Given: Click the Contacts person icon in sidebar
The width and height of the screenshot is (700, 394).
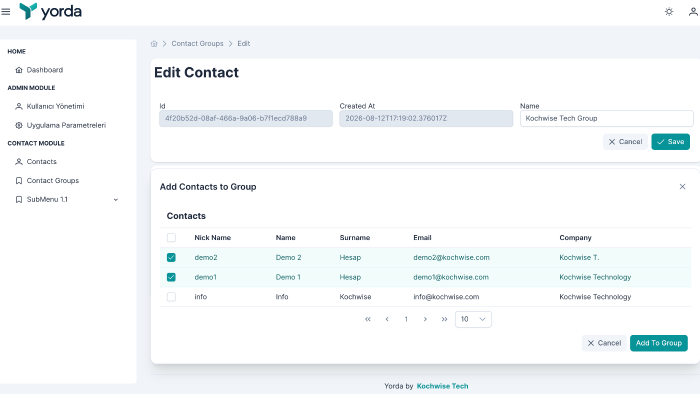Looking at the screenshot, I should (x=19, y=162).
